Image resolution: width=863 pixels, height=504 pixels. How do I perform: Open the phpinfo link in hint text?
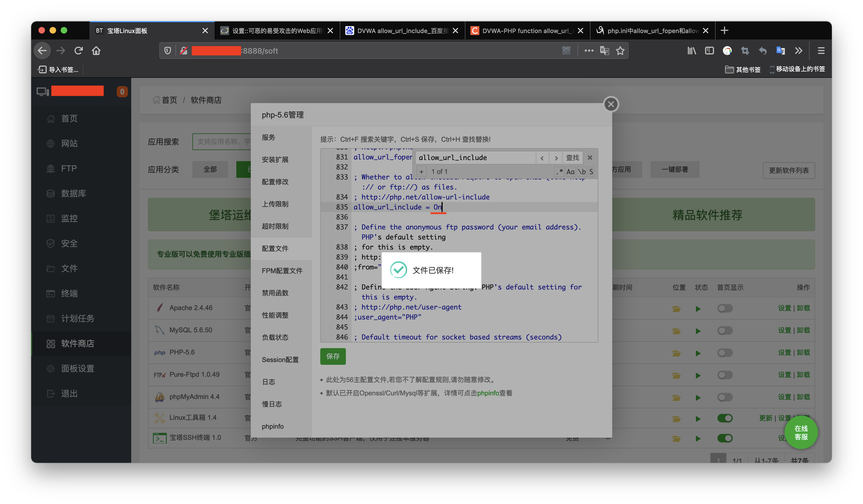pos(488,393)
